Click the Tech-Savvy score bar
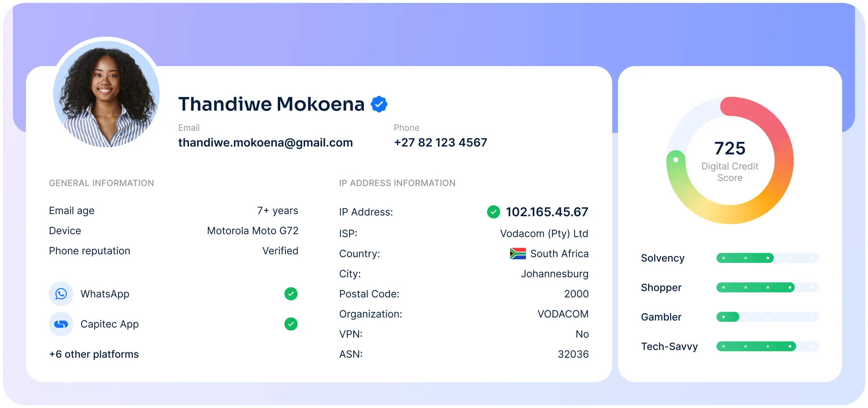 pos(767,346)
